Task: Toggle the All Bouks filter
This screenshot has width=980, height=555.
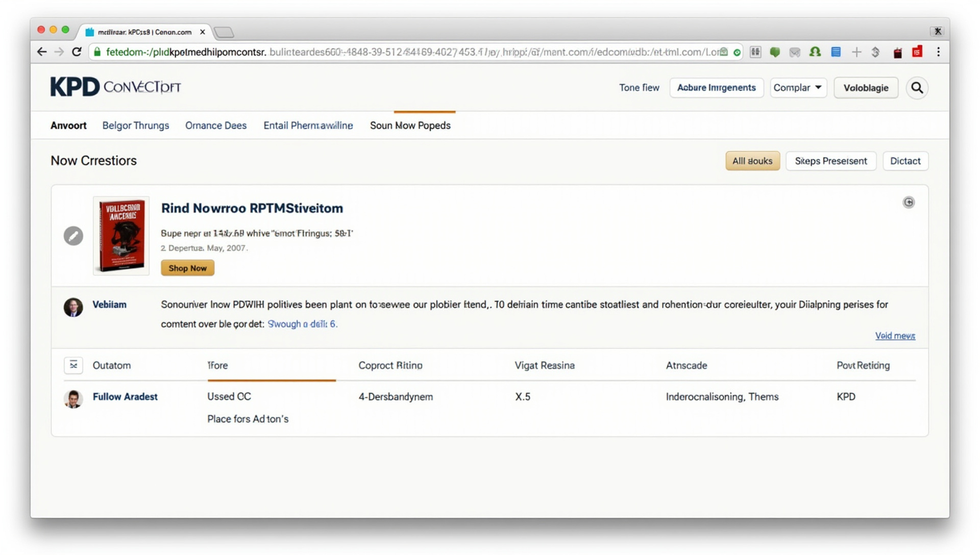Action: point(752,161)
